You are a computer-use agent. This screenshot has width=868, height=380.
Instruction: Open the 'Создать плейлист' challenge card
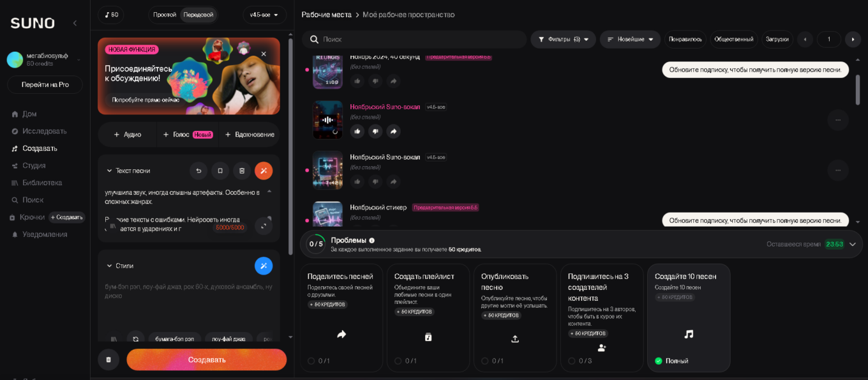(x=428, y=318)
